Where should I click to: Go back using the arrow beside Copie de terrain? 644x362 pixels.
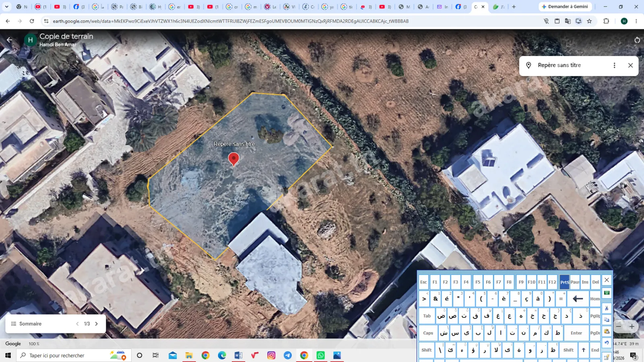(x=9, y=40)
